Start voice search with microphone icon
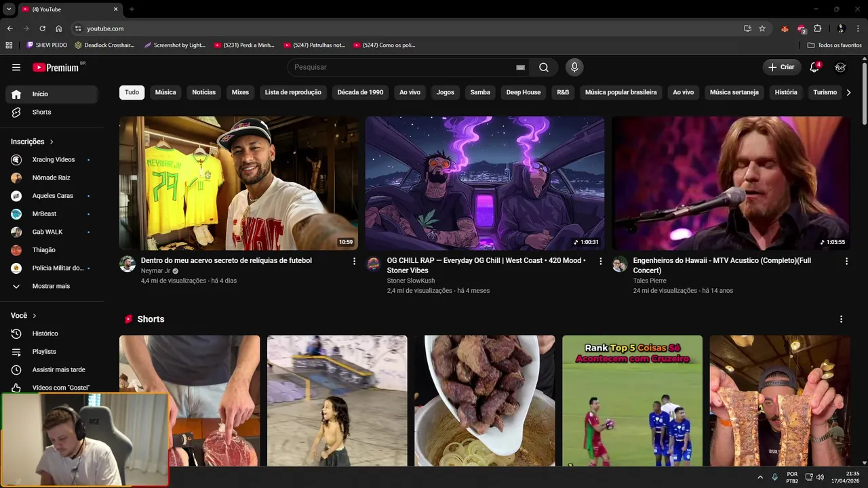Image resolution: width=868 pixels, height=488 pixels. coord(574,67)
